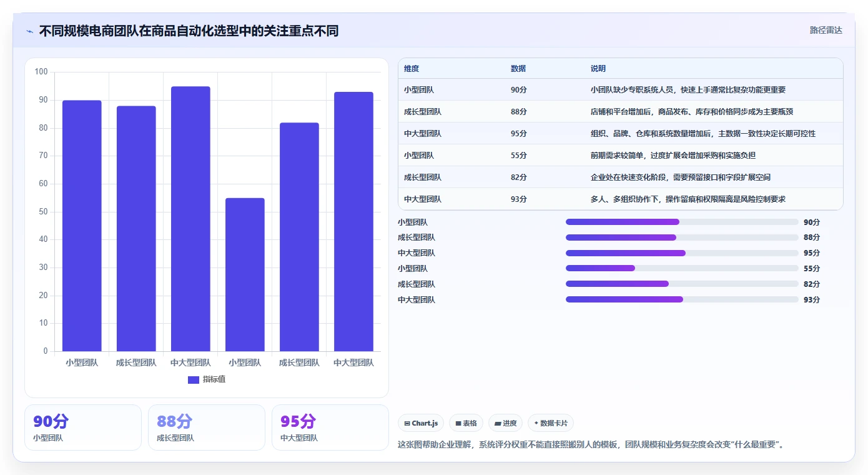Click the 82分 cell in the table's 数据 column
Screen dimensions: 868x475
click(x=518, y=177)
